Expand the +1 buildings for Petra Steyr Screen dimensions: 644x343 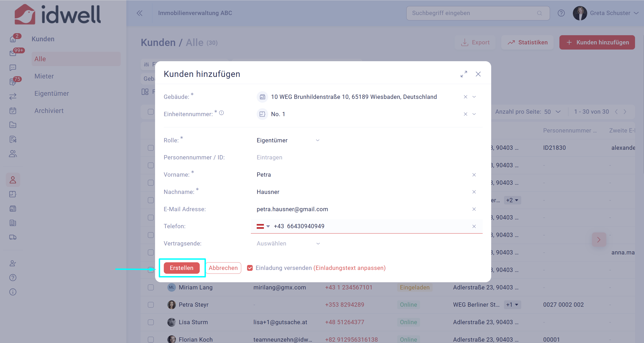[x=512, y=305]
